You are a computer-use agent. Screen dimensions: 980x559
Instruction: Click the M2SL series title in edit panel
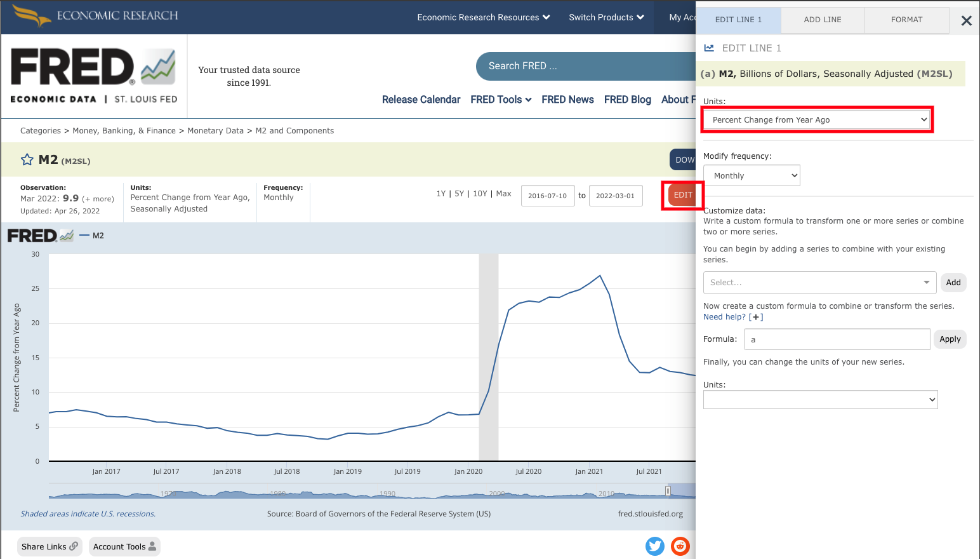[x=826, y=74]
